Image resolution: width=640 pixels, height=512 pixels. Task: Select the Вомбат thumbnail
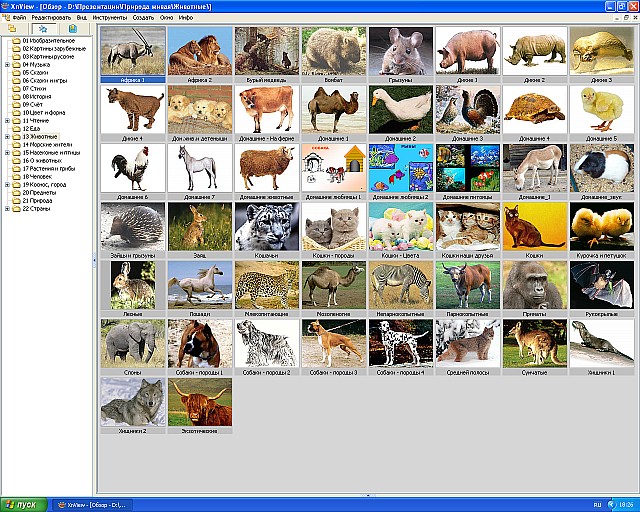coord(334,51)
